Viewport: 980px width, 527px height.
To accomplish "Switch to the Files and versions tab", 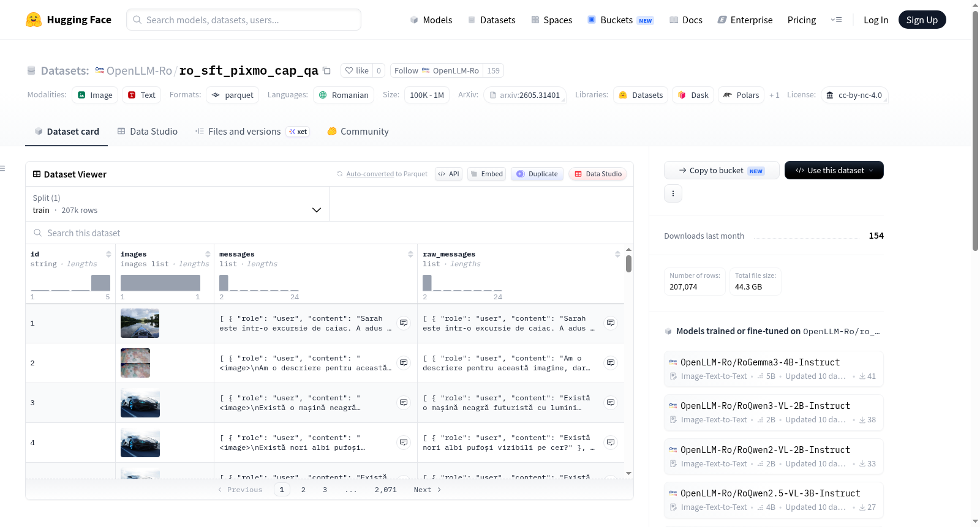I will click(x=252, y=131).
